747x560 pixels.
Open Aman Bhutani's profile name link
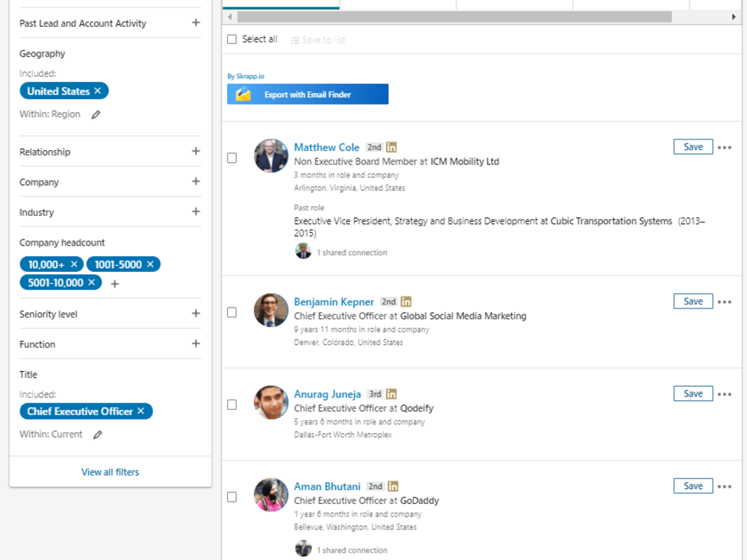327,487
